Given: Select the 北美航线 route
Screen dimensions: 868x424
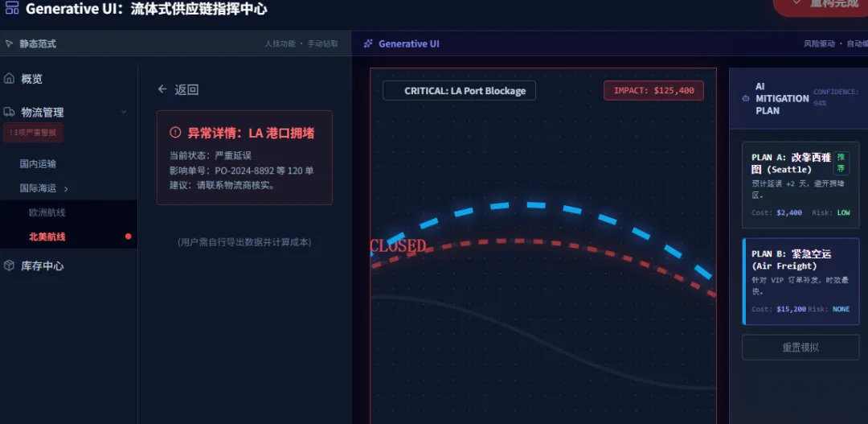Looking at the screenshot, I should [x=47, y=237].
